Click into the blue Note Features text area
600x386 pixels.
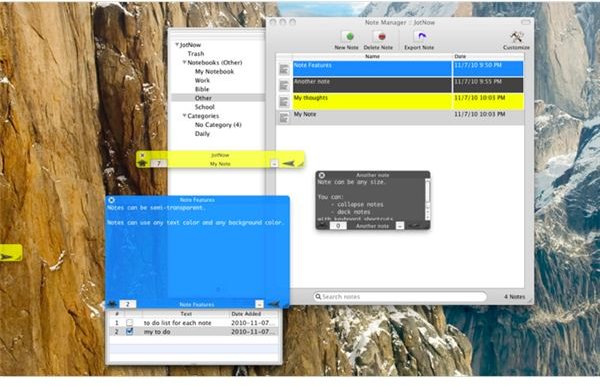click(197, 252)
